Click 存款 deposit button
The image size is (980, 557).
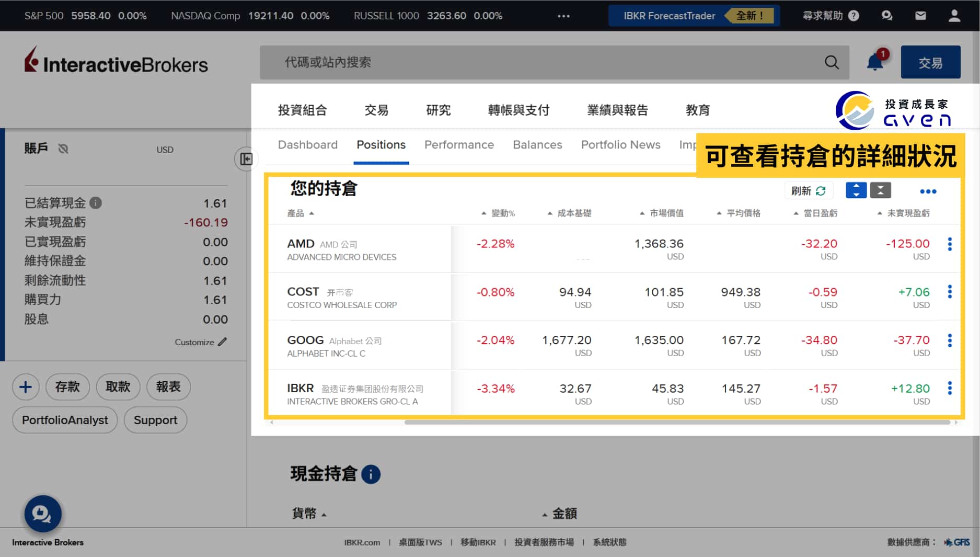67,387
